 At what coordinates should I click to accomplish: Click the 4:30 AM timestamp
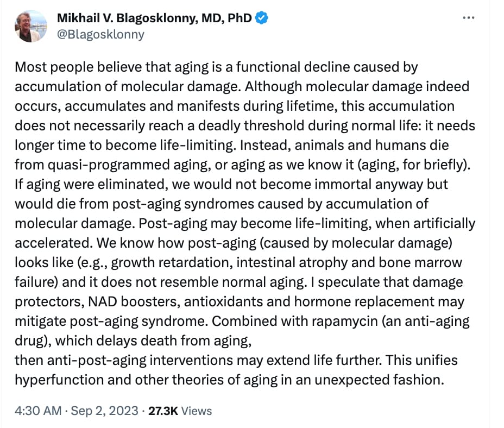coord(38,411)
